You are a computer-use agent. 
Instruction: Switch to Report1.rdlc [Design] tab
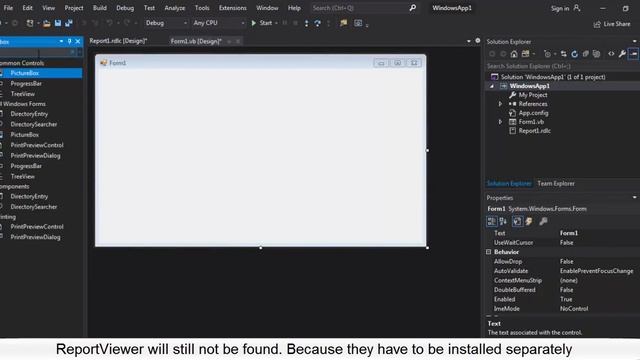[x=118, y=41]
